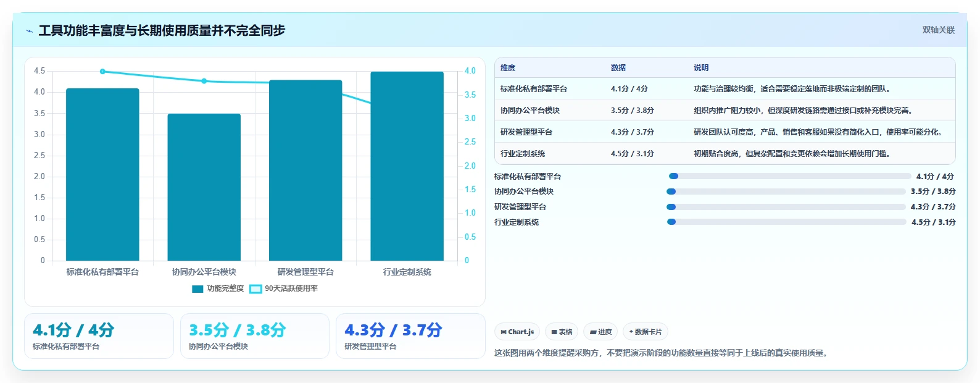This screenshot has height=383, width=980.
Task: Click the table cell 4.5分 / 3.1分
Action: [633, 154]
